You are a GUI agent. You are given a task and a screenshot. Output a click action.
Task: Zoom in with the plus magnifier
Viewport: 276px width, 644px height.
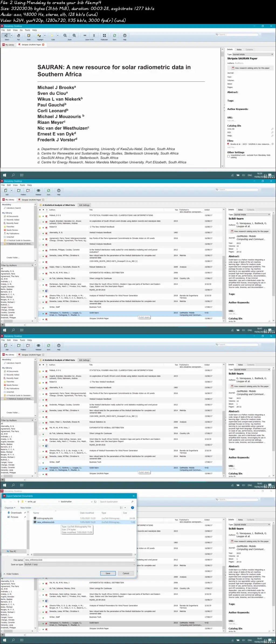[x=74, y=35]
